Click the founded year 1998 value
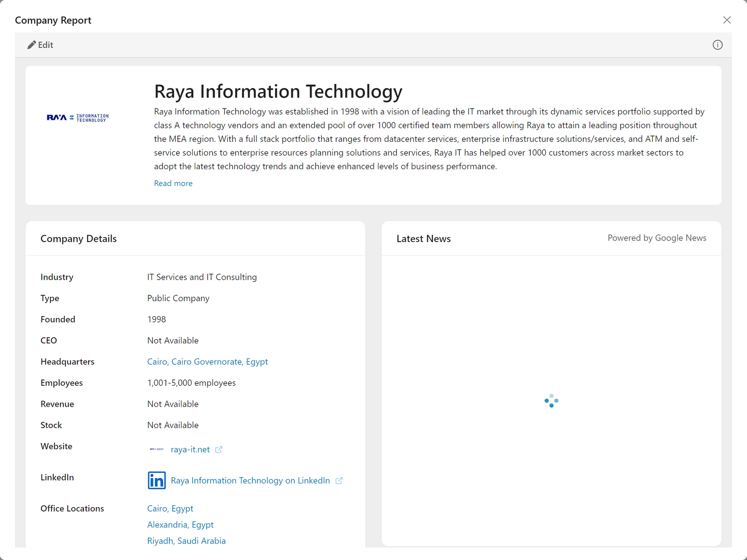The height and width of the screenshot is (560, 747). point(156,320)
